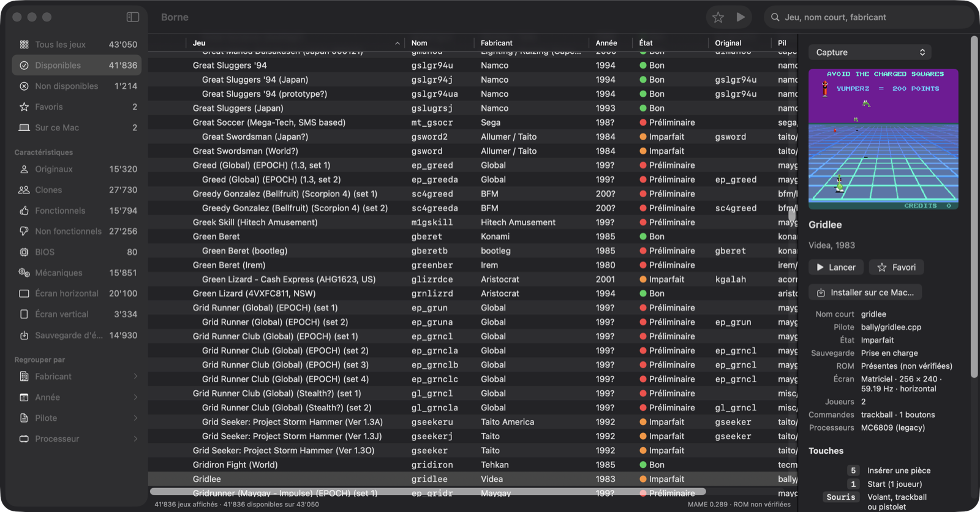Select the Greek Skill (Hitech Amusement) row
The height and width of the screenshot is (512, 980).
[x=473, y=222]
